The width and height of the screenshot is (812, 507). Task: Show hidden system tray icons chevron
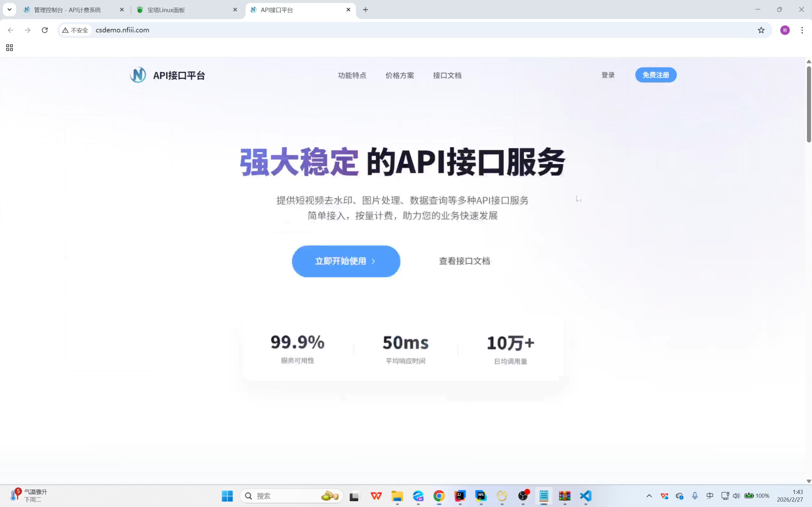click(649, 496)
